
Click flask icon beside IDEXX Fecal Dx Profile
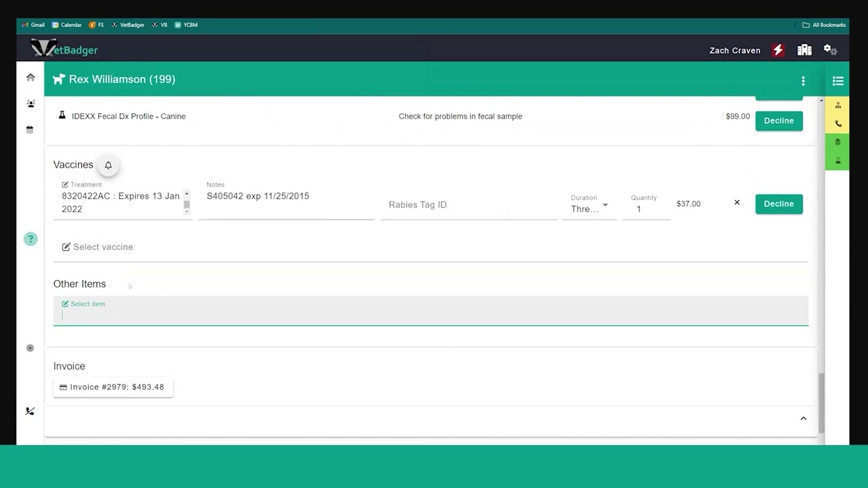[x=62, y=116]
